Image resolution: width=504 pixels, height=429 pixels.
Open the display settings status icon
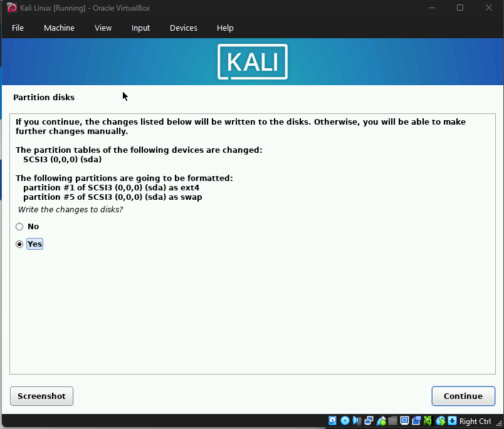tap(404, 421)
